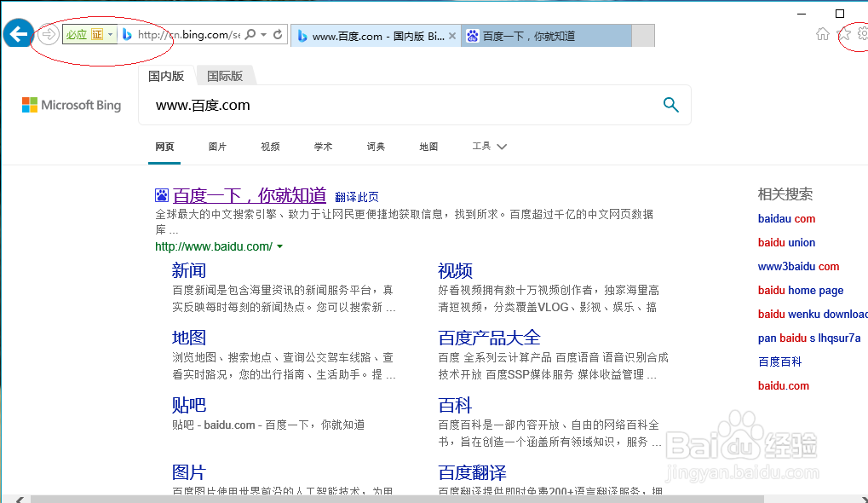
Task: Open the 百度翻译 sitelink
Action: 472,472
